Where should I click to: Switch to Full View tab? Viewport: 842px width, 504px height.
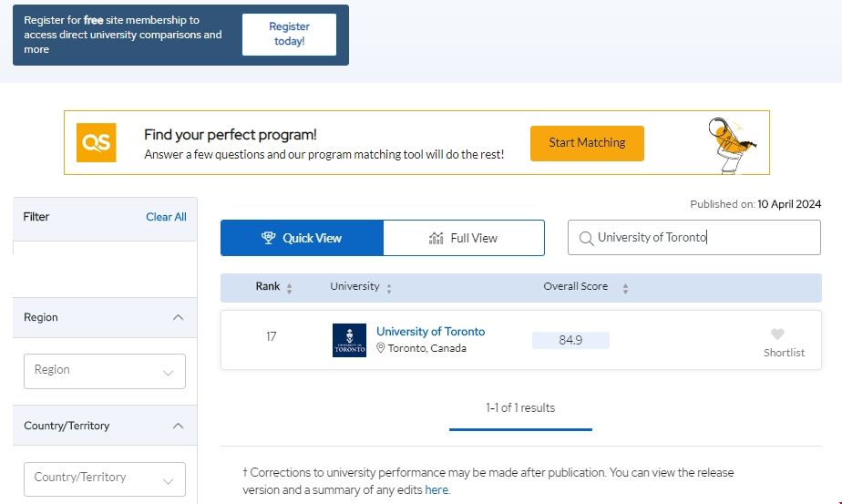click(x=464, y=238)
